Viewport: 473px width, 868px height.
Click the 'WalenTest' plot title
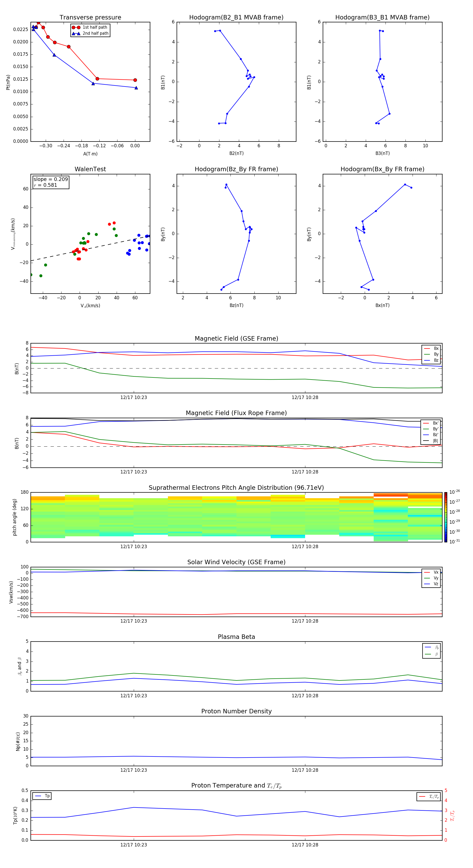coord(90,169)
